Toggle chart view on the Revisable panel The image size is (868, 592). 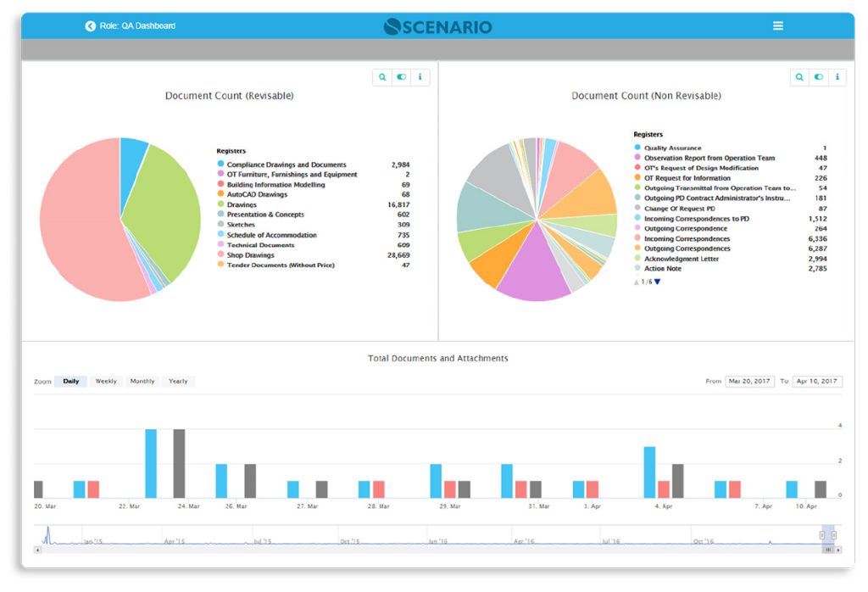(400, 76)
